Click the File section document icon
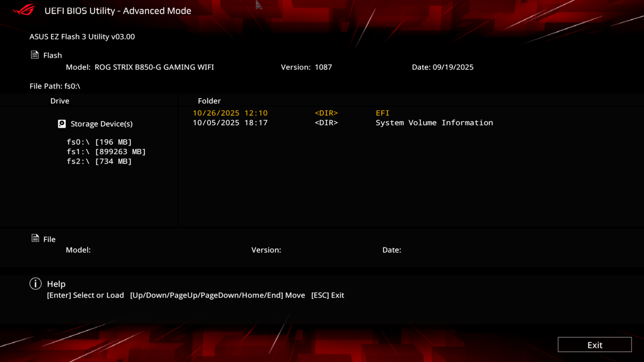This screenshot has width=644, height=362. tap(35, 238)
